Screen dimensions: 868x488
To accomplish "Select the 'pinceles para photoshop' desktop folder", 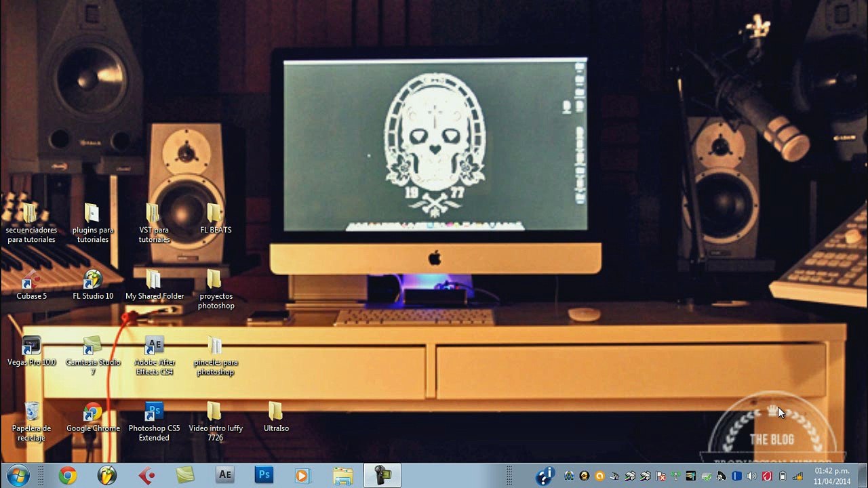I will 216,357.
